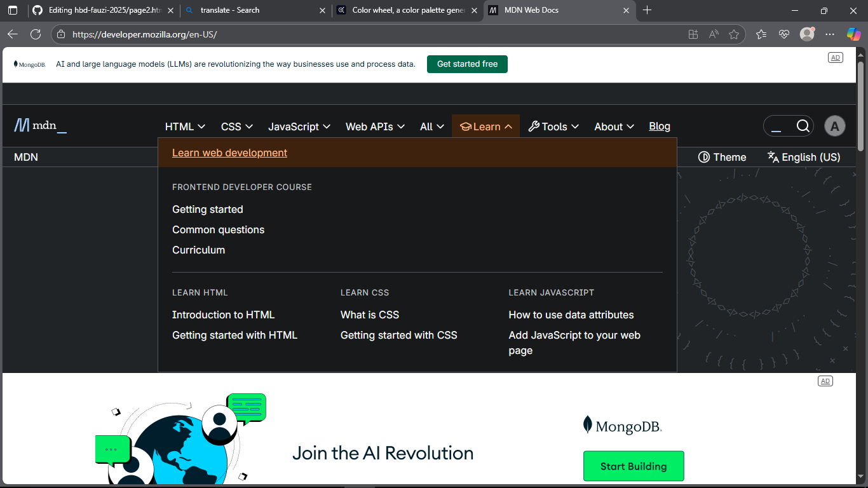Image resolution: width=868 pixels, height=488 pixels.
Task: Open Getting started under Frontend Developer Course
Action: point(208,209)
